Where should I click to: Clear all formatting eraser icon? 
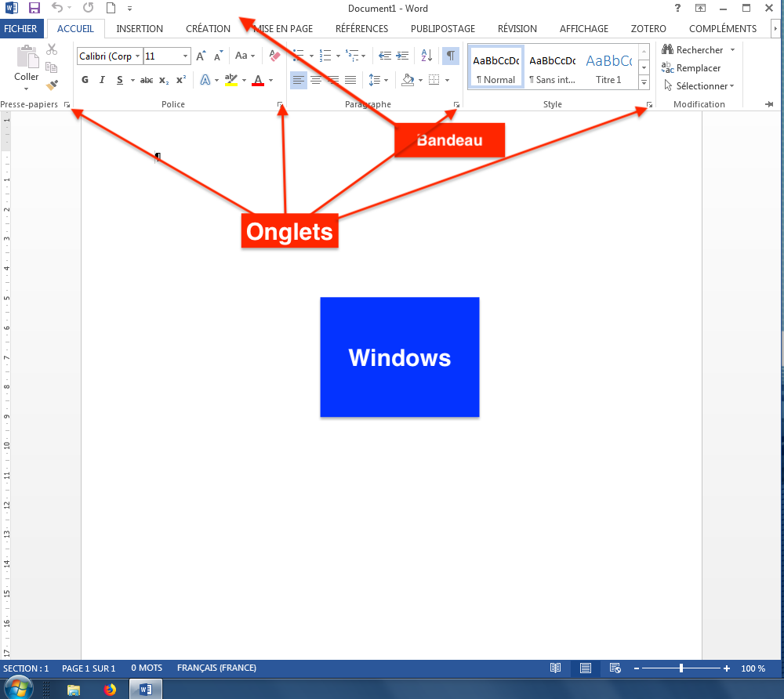click(x=274, y=56)
